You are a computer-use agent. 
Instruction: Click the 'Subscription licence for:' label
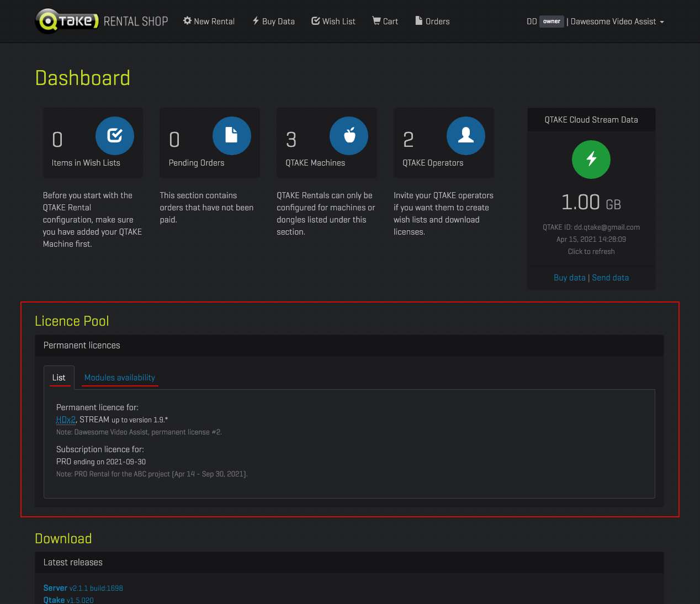[100, 449]
